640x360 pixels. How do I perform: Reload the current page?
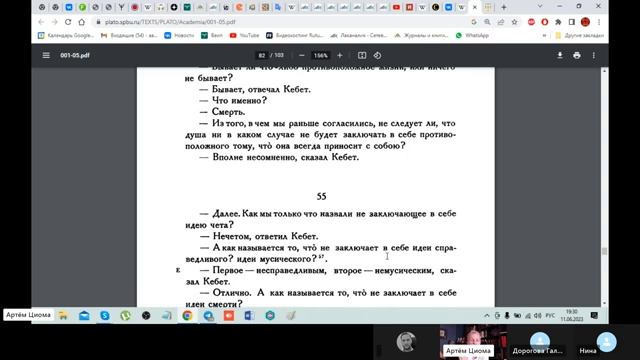point(68,22)
